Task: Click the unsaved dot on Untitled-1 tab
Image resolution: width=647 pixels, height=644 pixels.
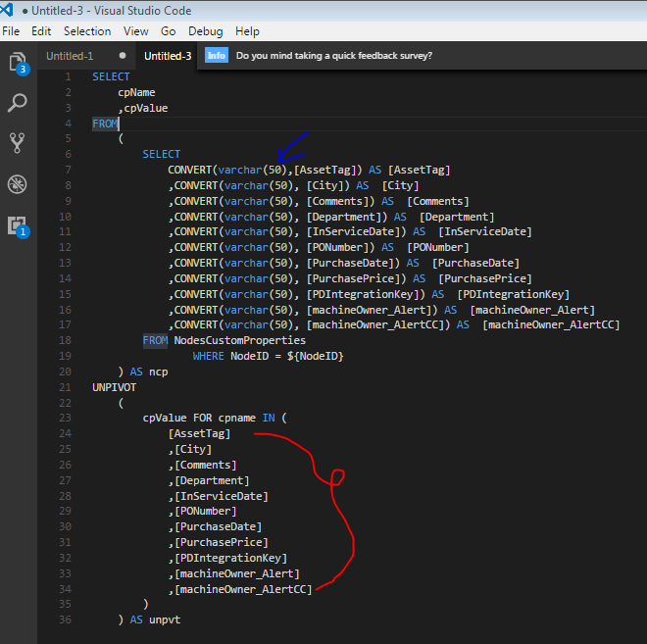Action: 123,55
